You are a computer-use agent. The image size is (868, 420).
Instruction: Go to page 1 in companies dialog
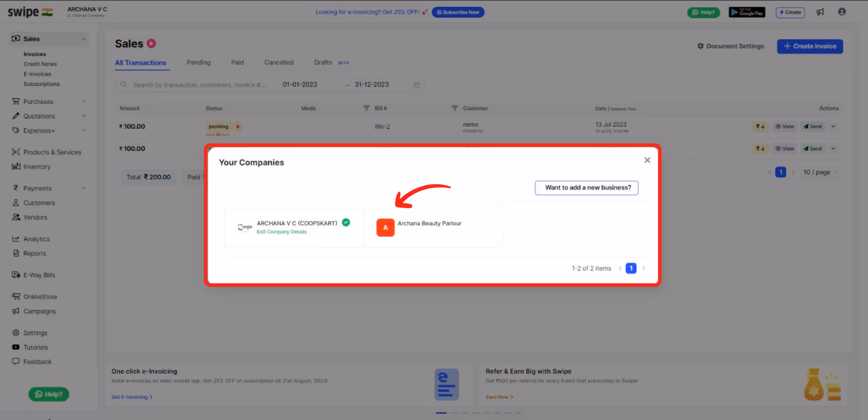pos(631,268)
